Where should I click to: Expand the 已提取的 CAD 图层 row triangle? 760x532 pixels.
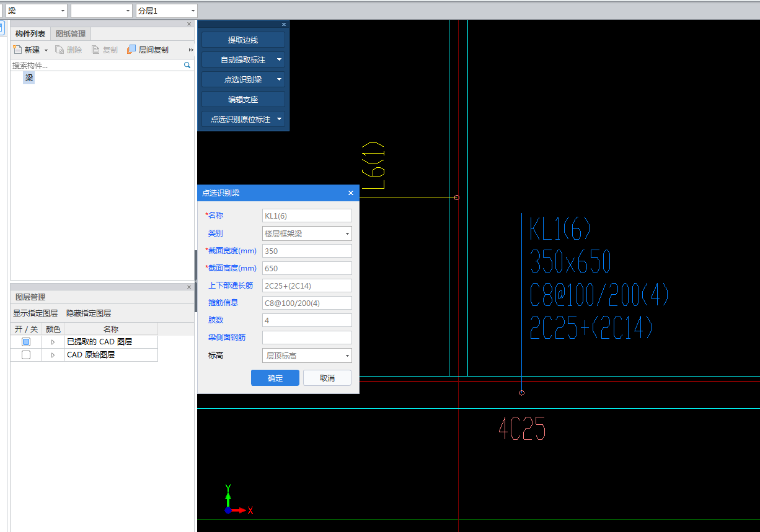[53, 342]
